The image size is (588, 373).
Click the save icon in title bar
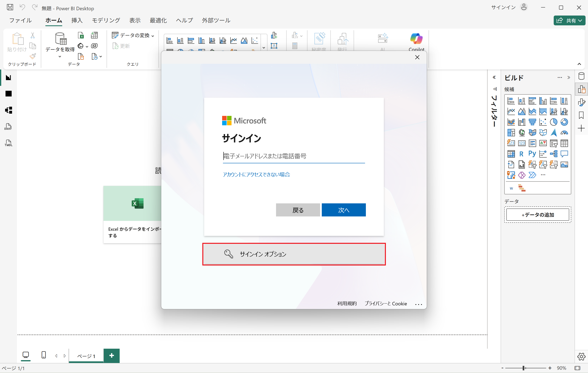point(10,7)
